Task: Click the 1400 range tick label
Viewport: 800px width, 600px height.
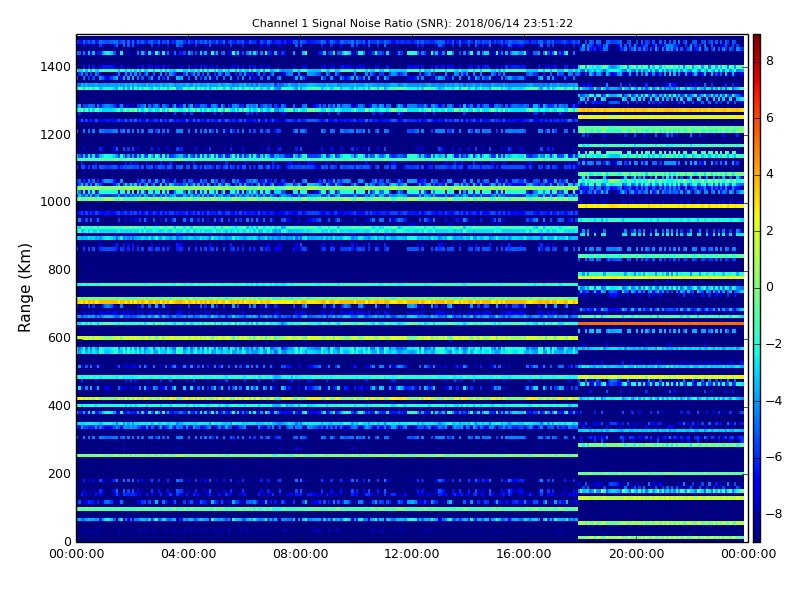Action: pyautogui.click(x=56, y=67)
